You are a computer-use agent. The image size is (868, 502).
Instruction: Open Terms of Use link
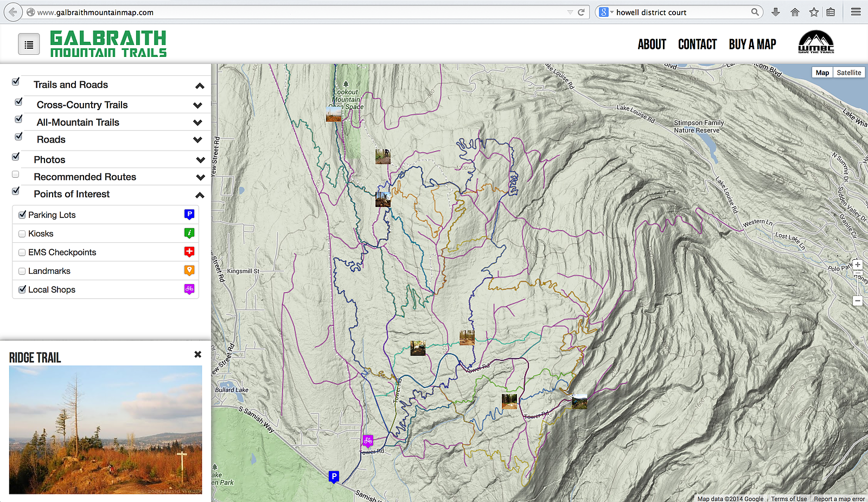tap(789, 499)
